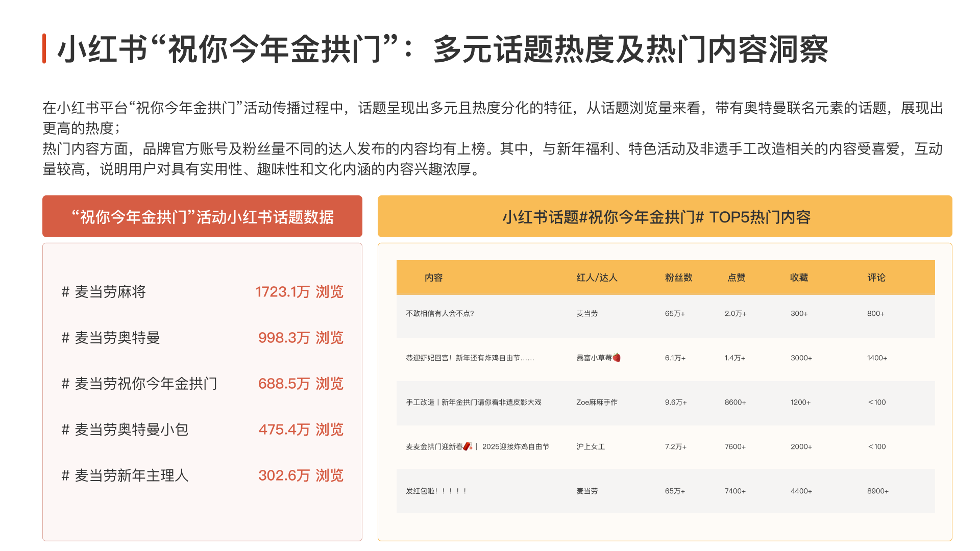Click the 粉丝数 column header
This screenshot has height=551, width=980.
pos(678,278)
